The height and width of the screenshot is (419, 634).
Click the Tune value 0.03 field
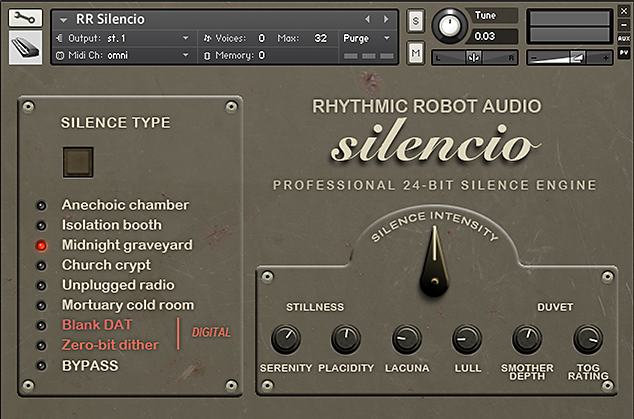coord(491,36)
